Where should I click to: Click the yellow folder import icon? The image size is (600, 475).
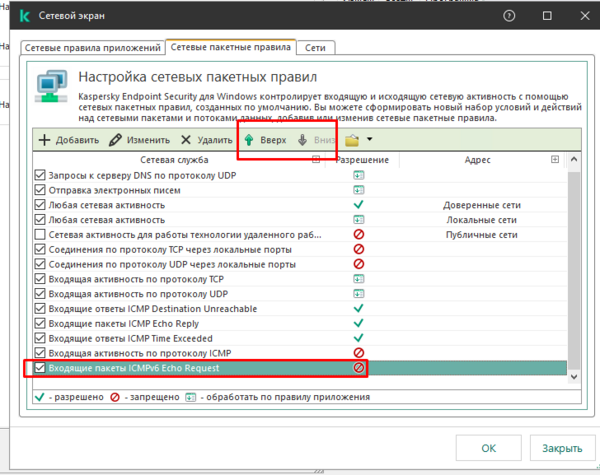click(351, 141)
